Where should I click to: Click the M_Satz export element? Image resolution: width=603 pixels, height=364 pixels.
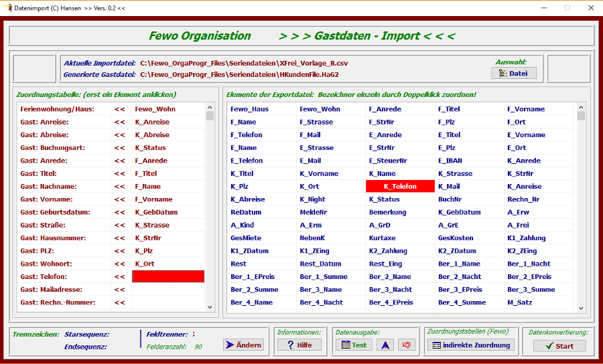coord(519,302)
